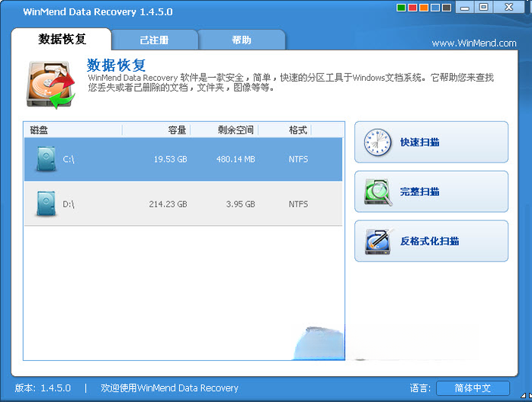Start the 快速扫描 quick scan
Image resolution: width=532 pixels, height=402 pixels.
pos(431,142)
